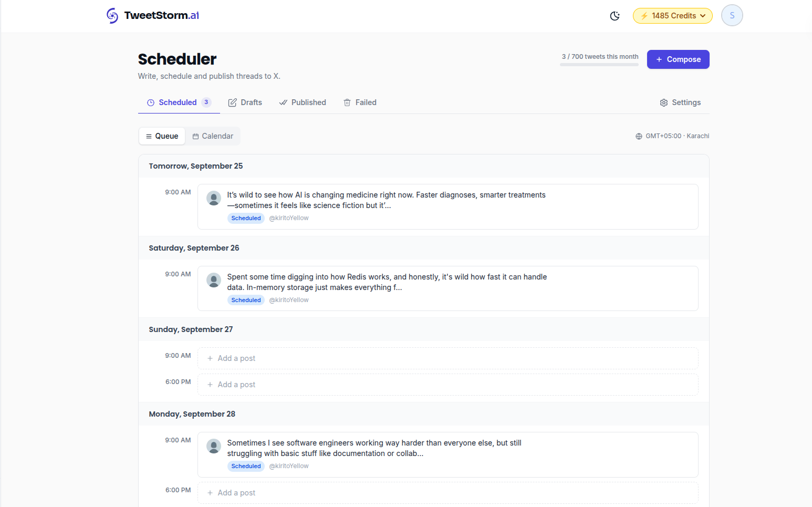Screen dimensions: 812x507
Task: Click the Compose button
Action: pos(678,59)
